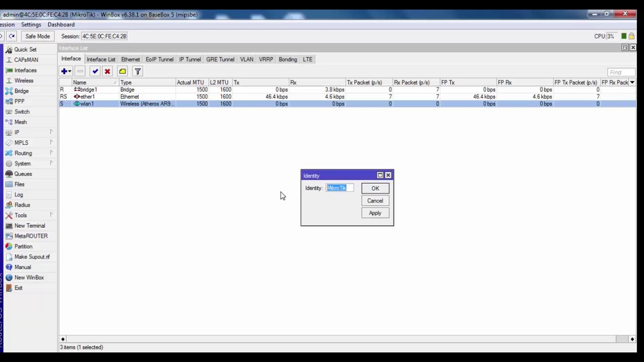
Task: Add new interface with plus icon
Action: point(66,71)
